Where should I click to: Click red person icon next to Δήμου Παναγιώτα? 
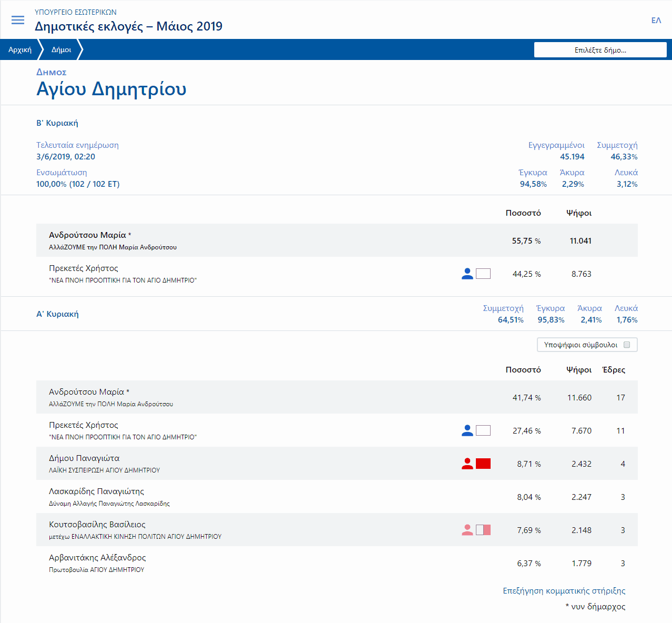click(x=467, y=464)
